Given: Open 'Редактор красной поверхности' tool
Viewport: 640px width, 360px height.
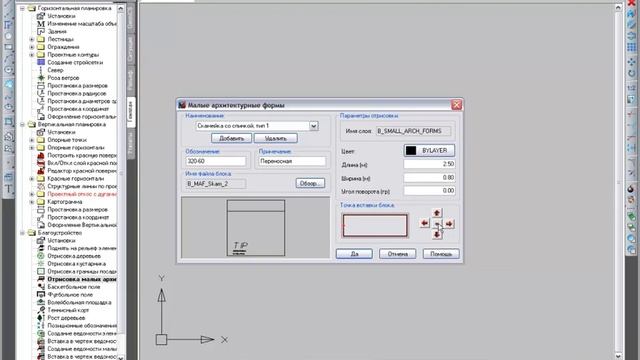Looking at the screenshot, I should [82, 171].
